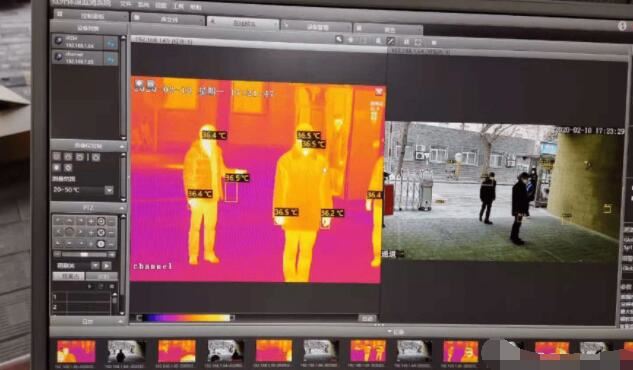Switch to the fifth tab in the tab bar
633x370 pixels.
[x=388, y=29]
